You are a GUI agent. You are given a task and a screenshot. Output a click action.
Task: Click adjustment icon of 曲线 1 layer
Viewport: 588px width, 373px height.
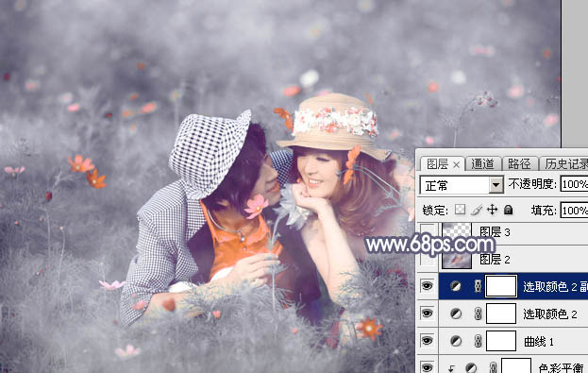click(456, 341)
